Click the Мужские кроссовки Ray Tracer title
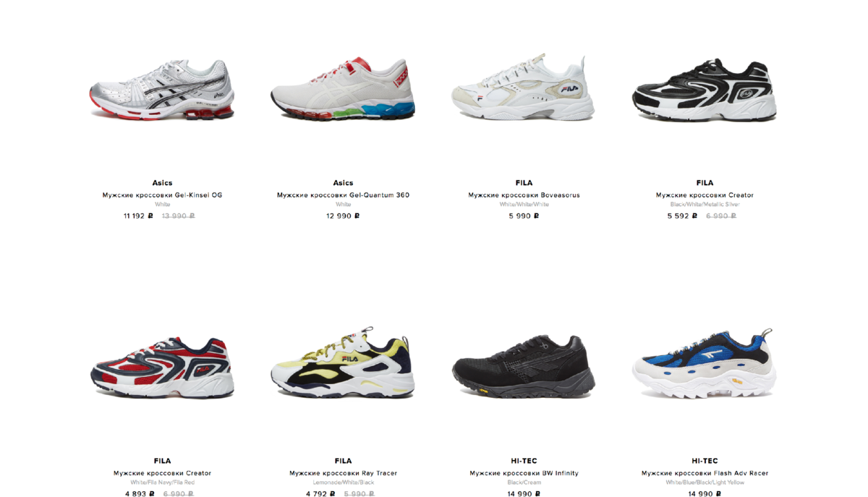Viewport: 868px width, 497px height. point(343,473)
